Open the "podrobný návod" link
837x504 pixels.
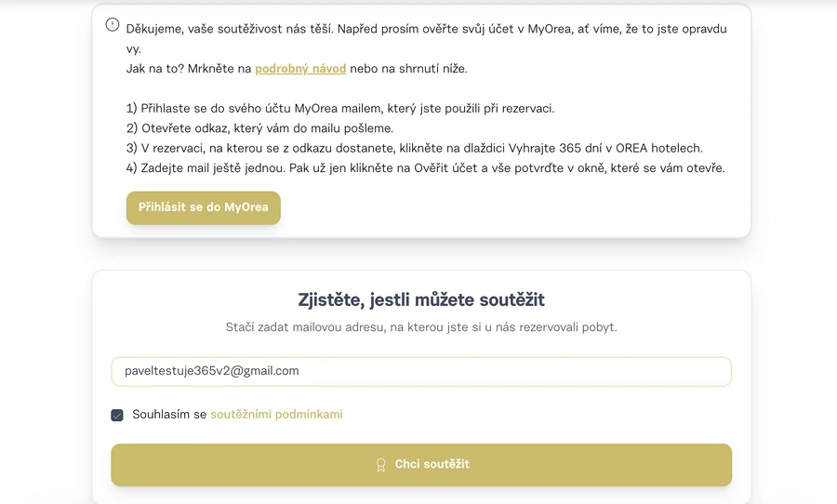pyautogui.click(x=300, y=69)
